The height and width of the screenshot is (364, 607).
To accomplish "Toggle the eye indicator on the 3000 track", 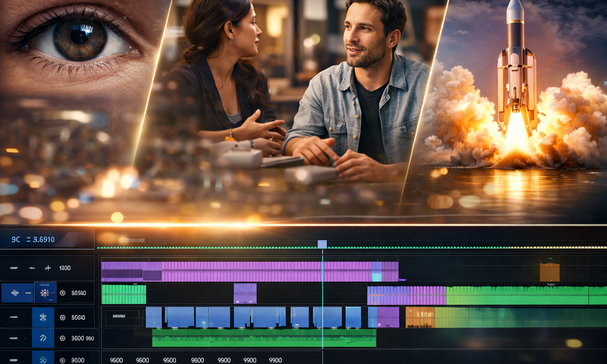I will point(62,338).
